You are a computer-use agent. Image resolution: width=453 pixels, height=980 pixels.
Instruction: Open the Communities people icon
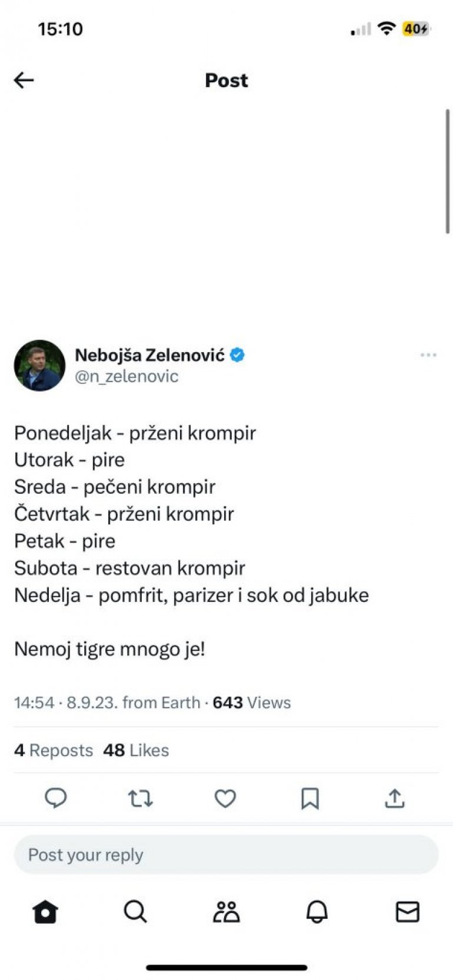(x=226, y=912)
